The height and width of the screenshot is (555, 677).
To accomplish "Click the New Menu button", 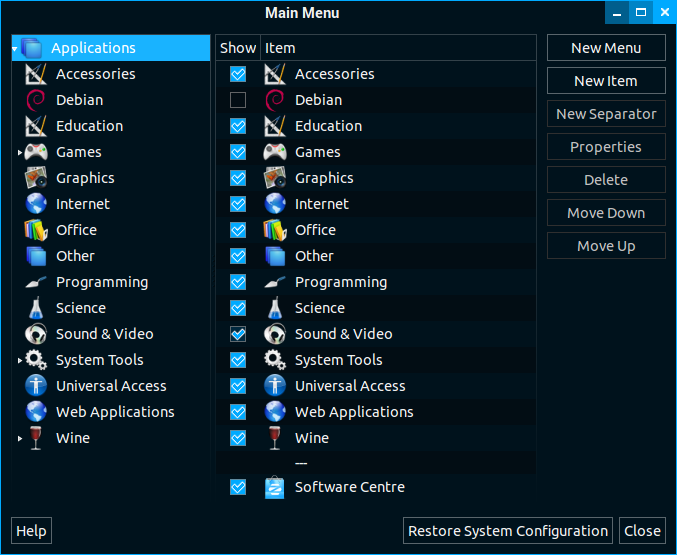I will click(606, 48).
